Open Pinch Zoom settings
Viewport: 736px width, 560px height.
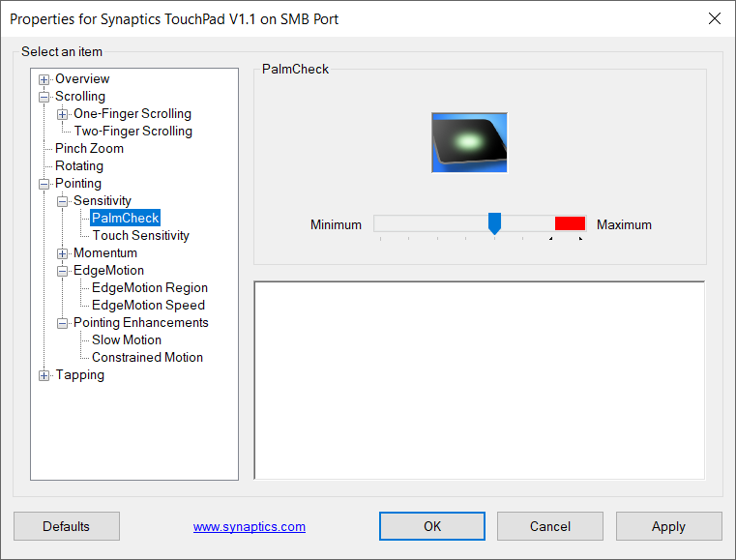(x=89, y=148)
